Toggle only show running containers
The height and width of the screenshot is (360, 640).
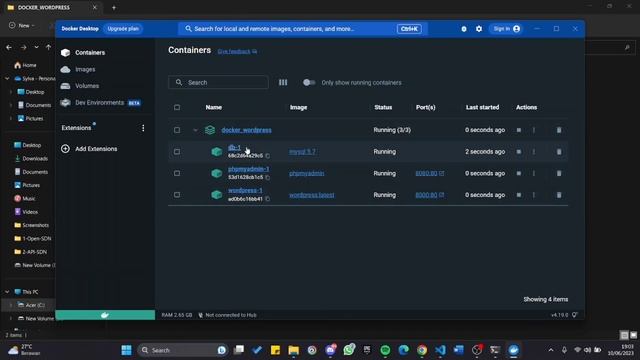[x=309, y=82]
